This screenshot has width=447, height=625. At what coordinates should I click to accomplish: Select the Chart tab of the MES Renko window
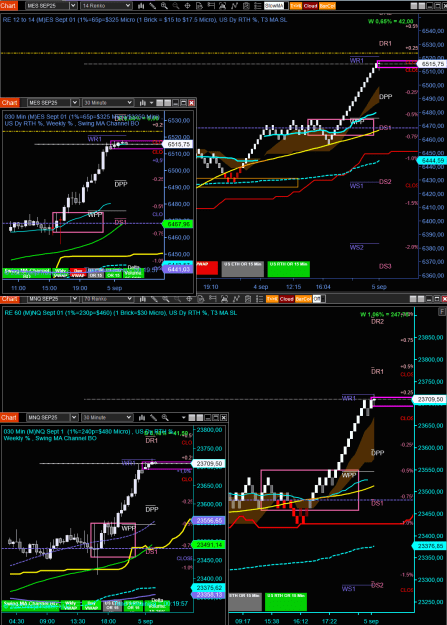tap(8, 6)
